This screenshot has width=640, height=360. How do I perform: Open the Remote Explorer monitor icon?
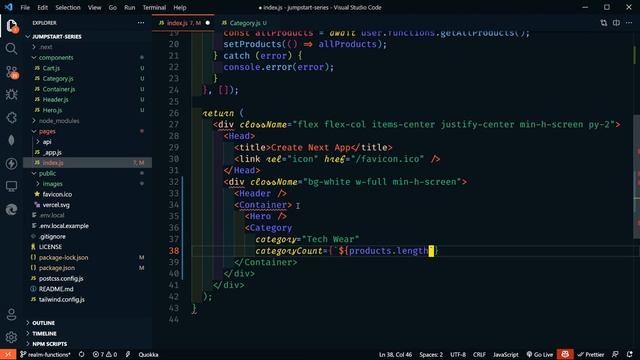[11, 186]
